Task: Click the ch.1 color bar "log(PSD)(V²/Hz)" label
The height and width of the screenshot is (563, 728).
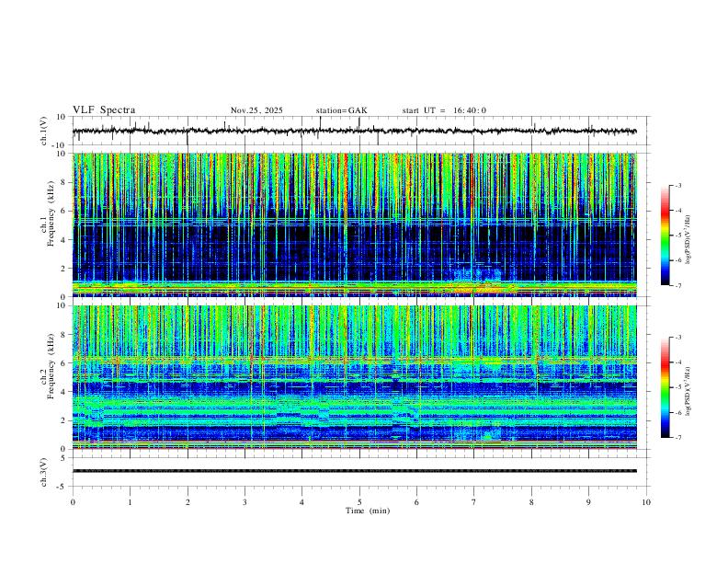Action: tap(688, 240)
